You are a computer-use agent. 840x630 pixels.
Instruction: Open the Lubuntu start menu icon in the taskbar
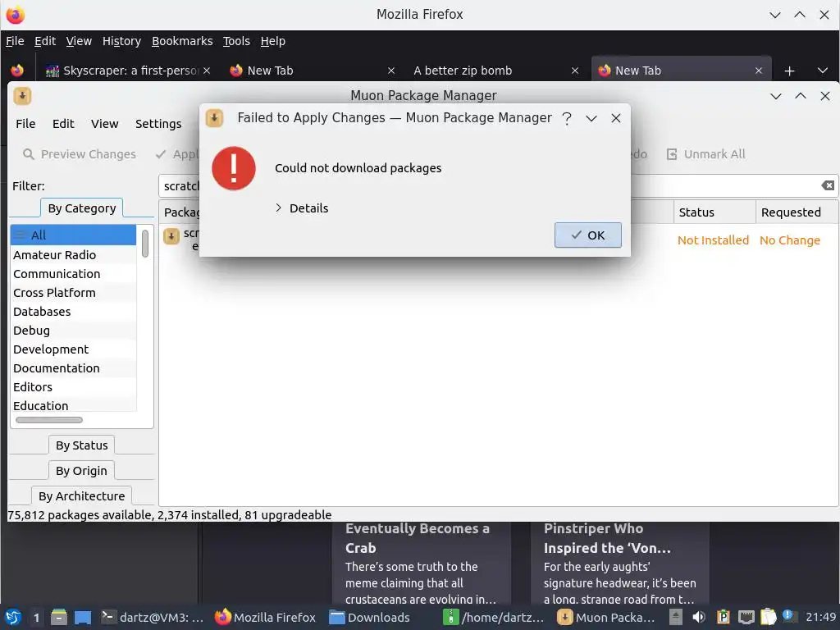point(13,617)
